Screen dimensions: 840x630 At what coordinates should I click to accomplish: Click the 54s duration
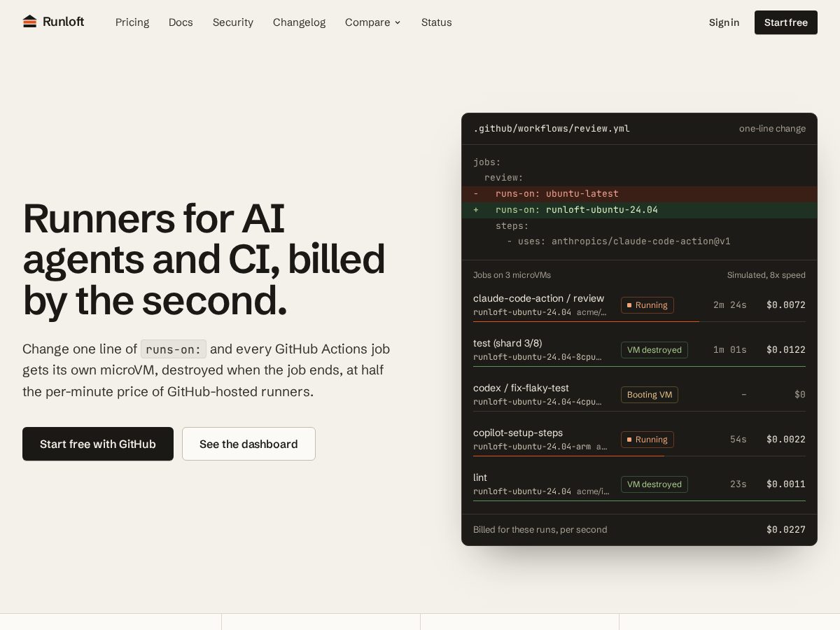point(738,440)
